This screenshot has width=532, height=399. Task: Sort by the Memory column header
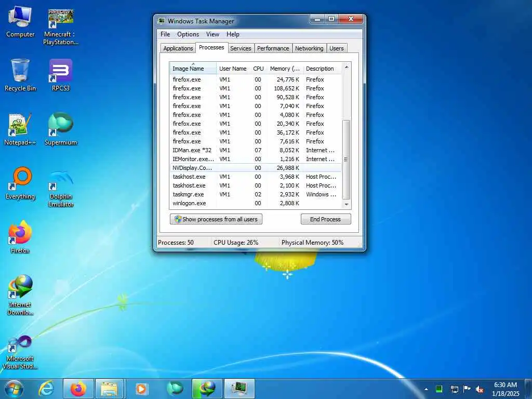285,68
